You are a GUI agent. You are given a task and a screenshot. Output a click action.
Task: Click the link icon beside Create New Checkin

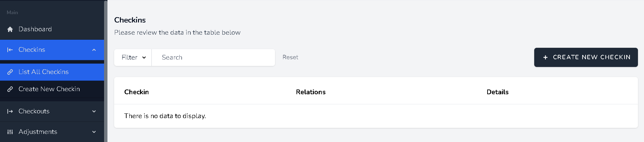pyautogui.click(x=10, y=89)
